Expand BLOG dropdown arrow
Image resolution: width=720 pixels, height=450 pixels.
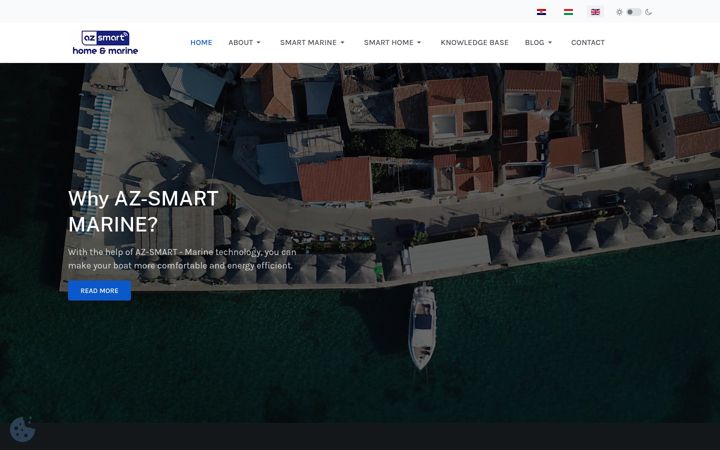click(550, 42)
